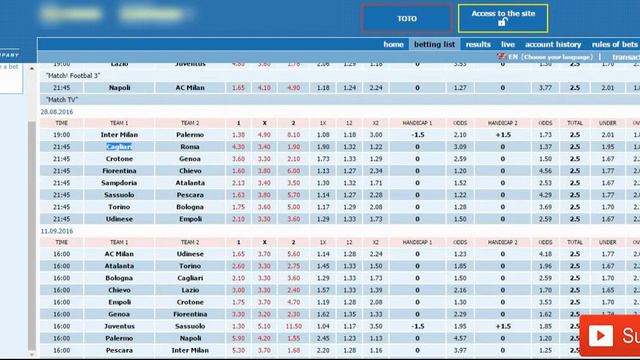Image resolution: width=640 pixels, height=360 pixels.
Task: Click odds 1.55 for Napoli at Palermo
Action: [293, 338]
